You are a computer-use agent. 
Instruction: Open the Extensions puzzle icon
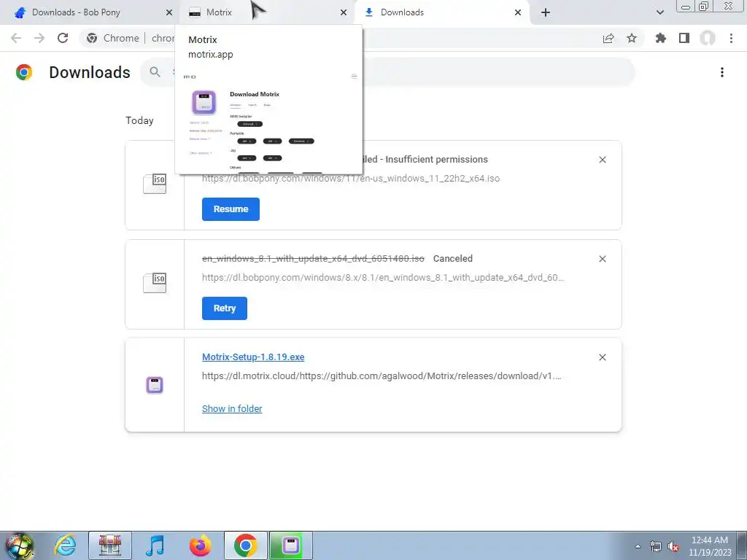point(661,38)
